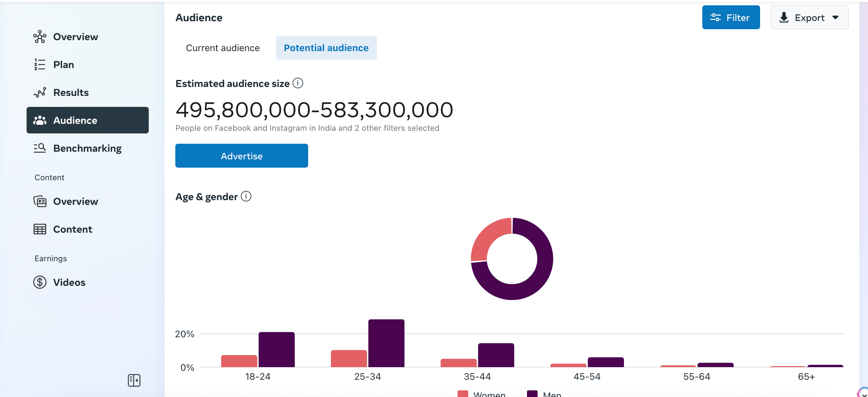The height and width of the screenshot is (397, 868).
Task: Select the Results line-graph icon
Action: 40,92
